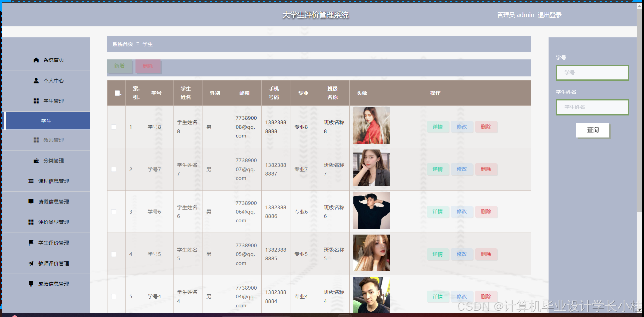This screenshot has height=317, width=644.
Task: Click the person icon beside 个人中心
Action: (x=36, y=81)
